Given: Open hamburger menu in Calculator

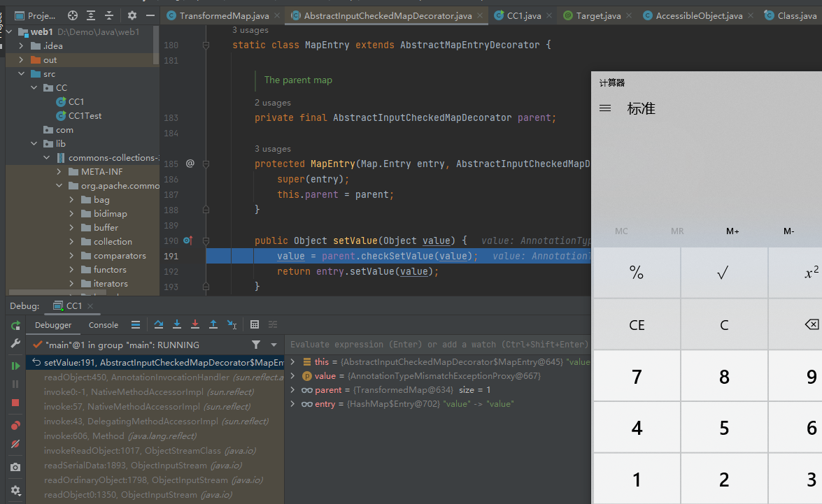Looking at the screenshot, I should pyautogui.click(x=605, y=108).
